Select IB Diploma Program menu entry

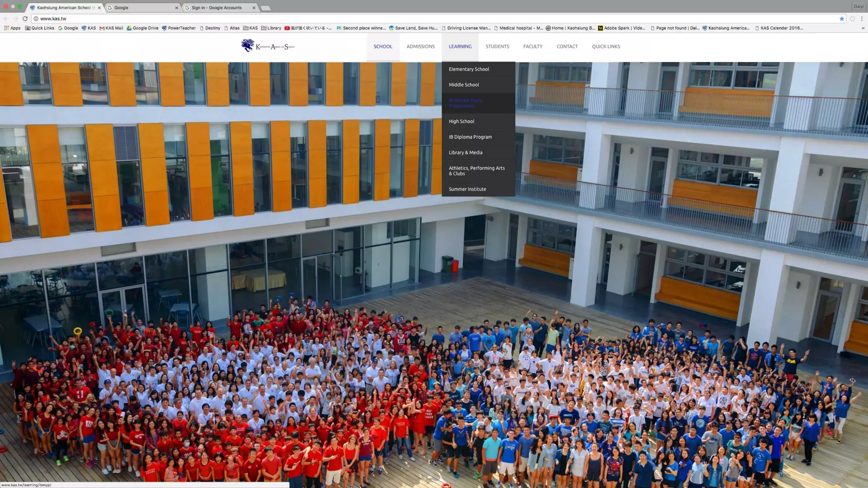(470, 137)
